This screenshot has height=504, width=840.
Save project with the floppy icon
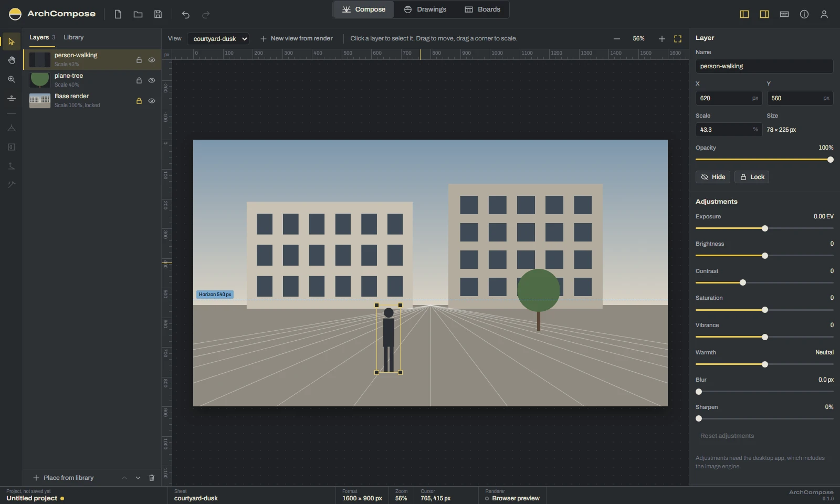[158, 14]
